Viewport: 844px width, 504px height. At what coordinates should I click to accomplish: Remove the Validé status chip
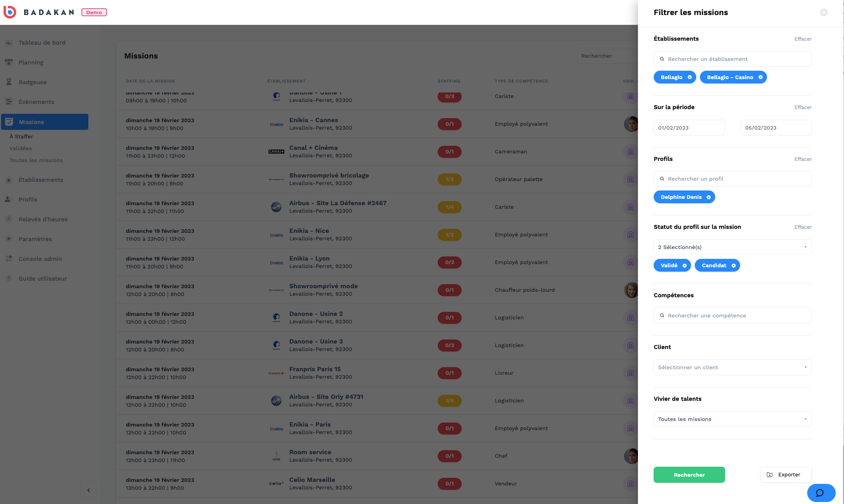[x=684, y=266]
